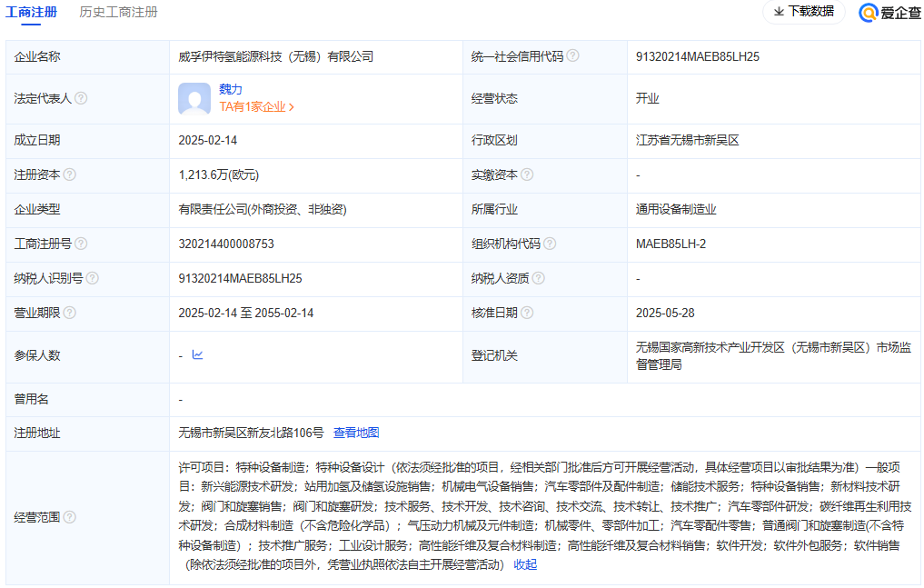
Task: Collapse business scope with 收起
Action: [x=525, y=564]
